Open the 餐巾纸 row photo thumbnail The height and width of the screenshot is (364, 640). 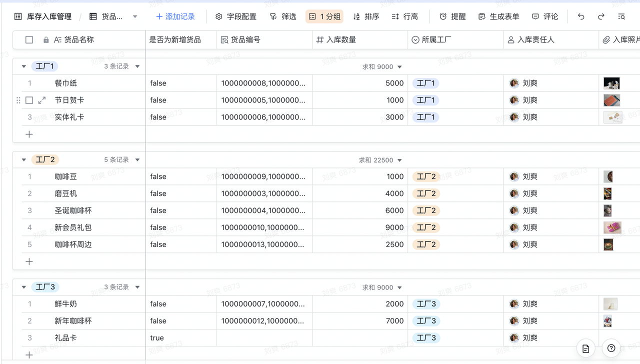pos(611,83)
